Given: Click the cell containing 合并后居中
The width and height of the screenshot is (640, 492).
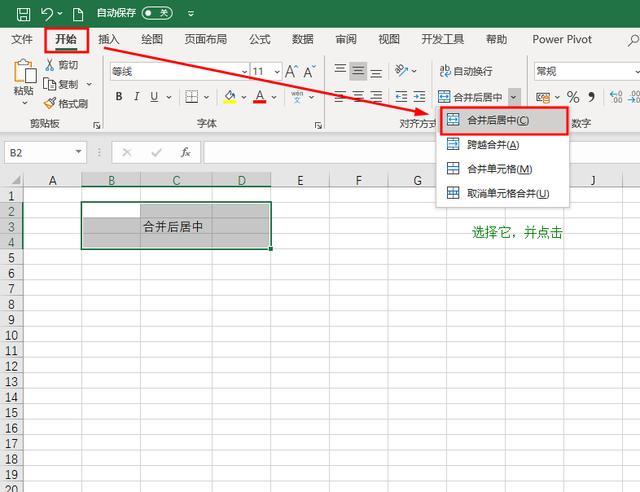Looking at the screenshot, I should click(x=176, y=226).
